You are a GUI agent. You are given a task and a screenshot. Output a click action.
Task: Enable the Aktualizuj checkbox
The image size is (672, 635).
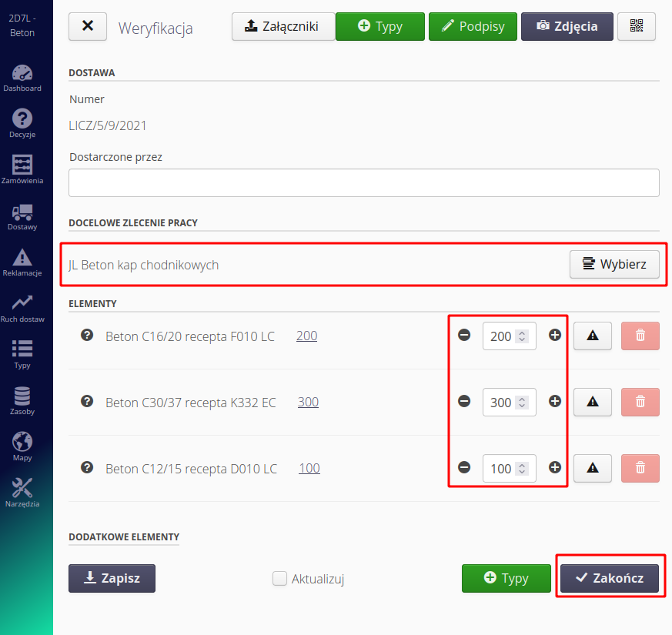(280, 579)
